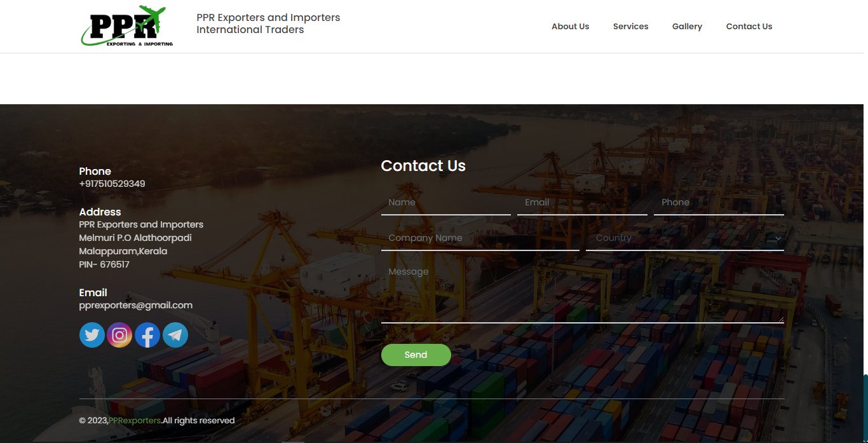Open the Twitter social icon
The image size is (868, 443).
[x=92, y=335]
